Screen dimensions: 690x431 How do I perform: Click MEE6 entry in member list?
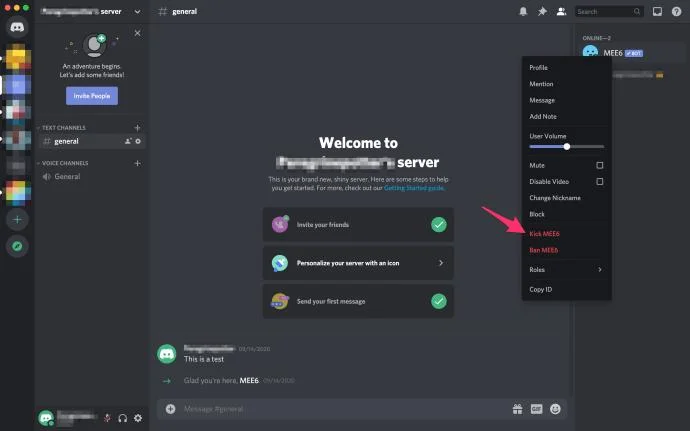[632, 53]
